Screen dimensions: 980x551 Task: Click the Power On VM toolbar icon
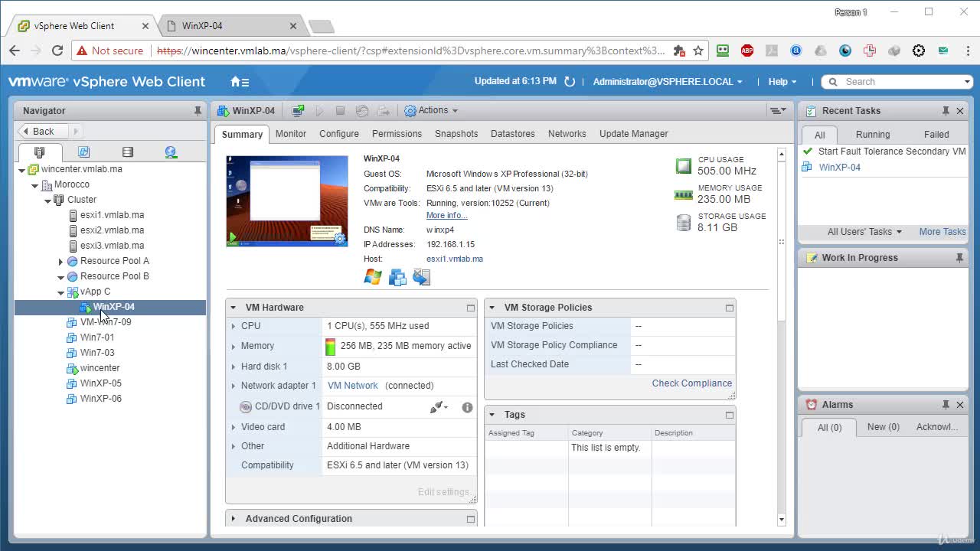[320, 111]
